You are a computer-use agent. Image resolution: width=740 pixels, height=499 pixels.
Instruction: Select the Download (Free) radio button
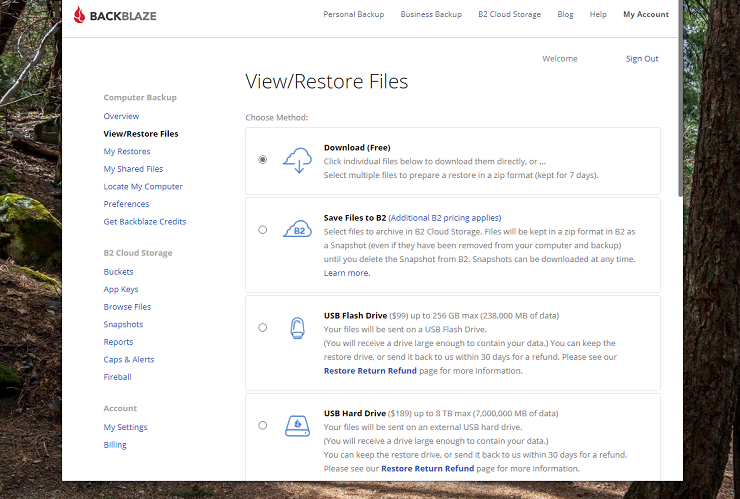pos(263,160)
